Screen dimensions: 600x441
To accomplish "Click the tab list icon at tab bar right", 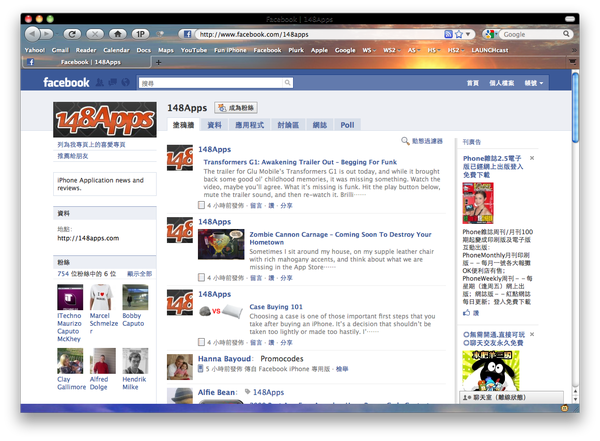I will pyautogui.click(x=572, y=62).
